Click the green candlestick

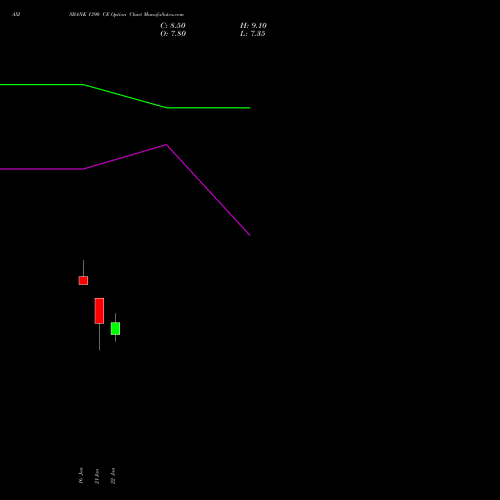point(115,328)
